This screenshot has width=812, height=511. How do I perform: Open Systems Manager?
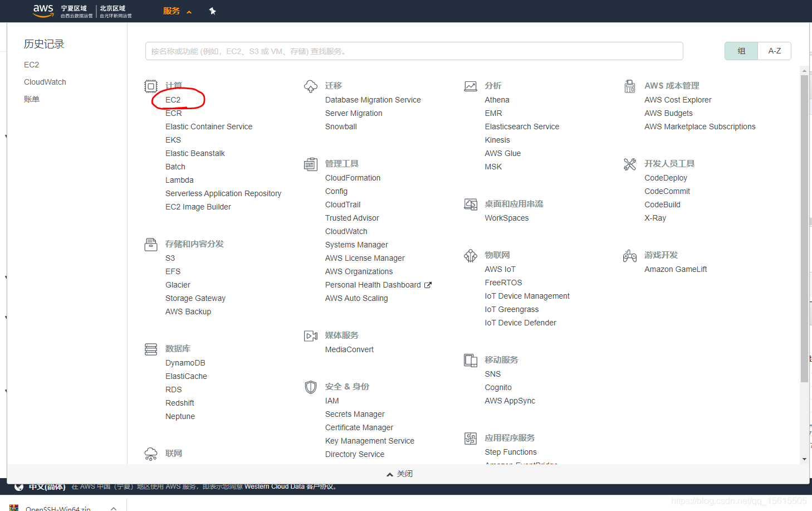(x=356, y=245)
